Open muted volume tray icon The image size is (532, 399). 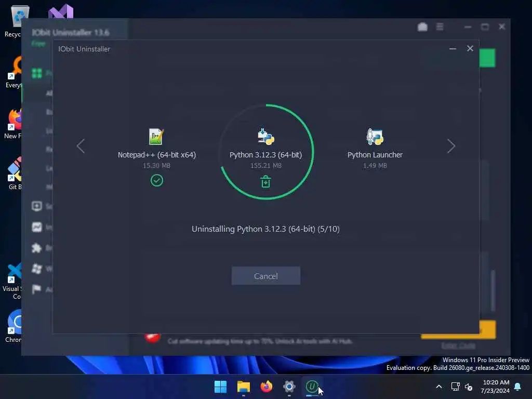tap(469, 387)
